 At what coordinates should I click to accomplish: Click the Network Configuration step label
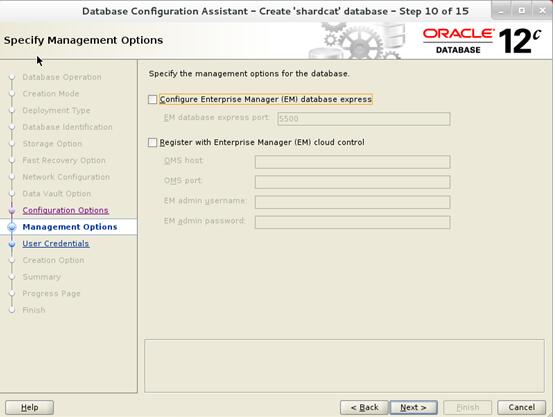coord(66,177)
